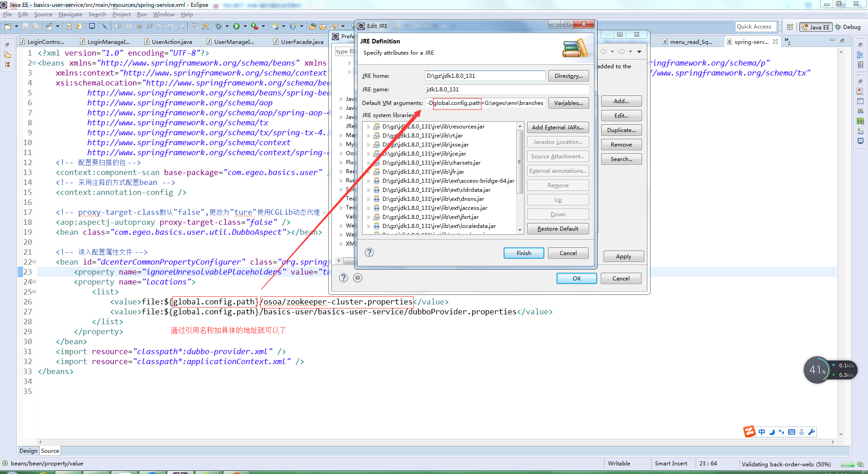Show the hidden editor tabs list
Viewport: 868px width, 474px height.
point(788,42)
